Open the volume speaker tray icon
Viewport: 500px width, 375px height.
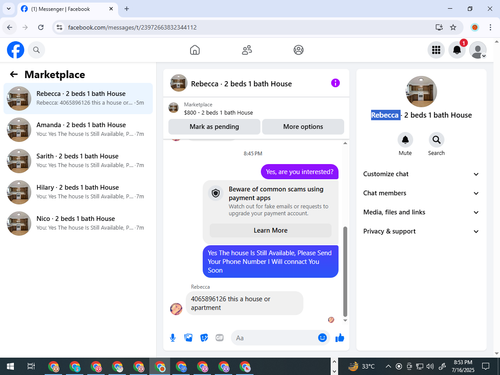pyautogui.click(x=430, y=367)
